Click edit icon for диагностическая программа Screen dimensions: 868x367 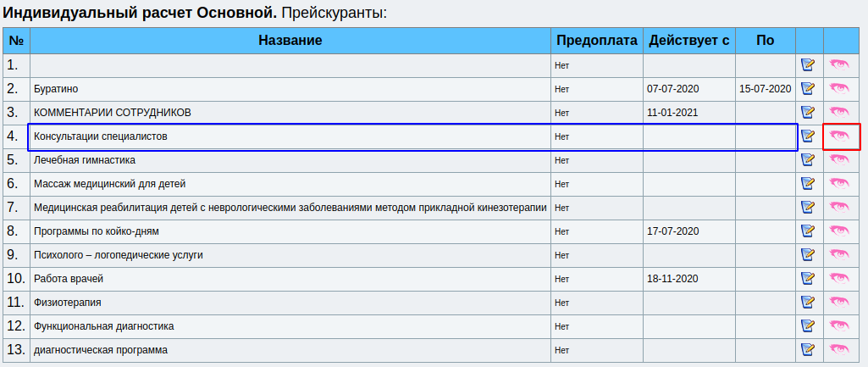click(x=808, y=349)
